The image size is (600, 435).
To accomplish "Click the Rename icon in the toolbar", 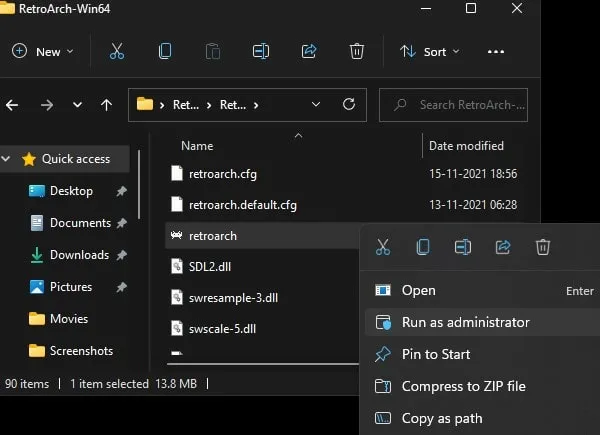I will [261, 51].
